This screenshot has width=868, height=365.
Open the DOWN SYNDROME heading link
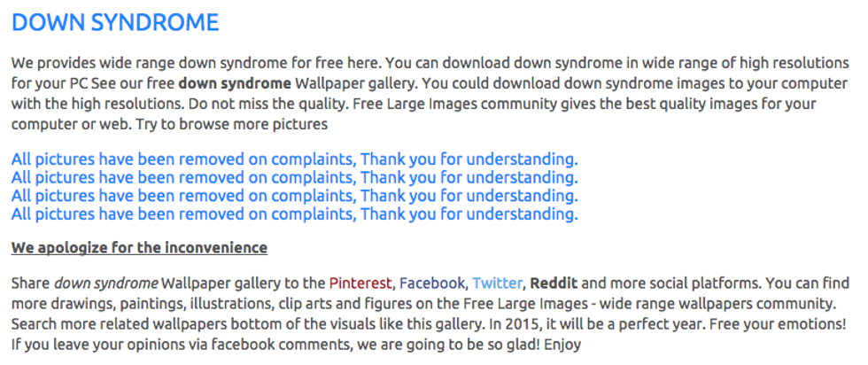pyautogui.click(x=115, y=22)
